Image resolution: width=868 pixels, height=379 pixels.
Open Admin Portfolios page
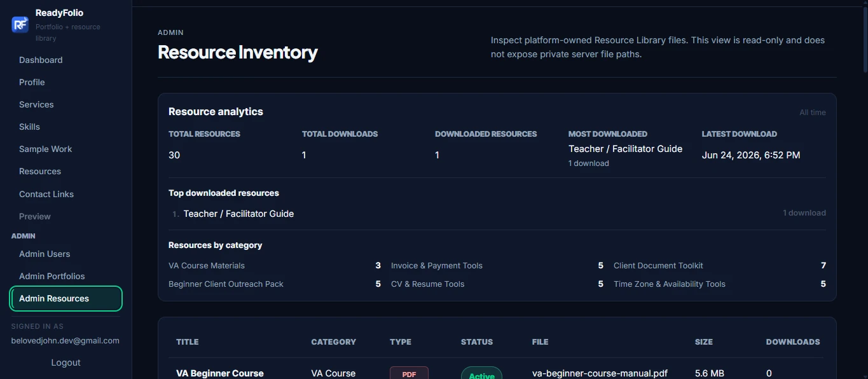[x=52, y=276]
